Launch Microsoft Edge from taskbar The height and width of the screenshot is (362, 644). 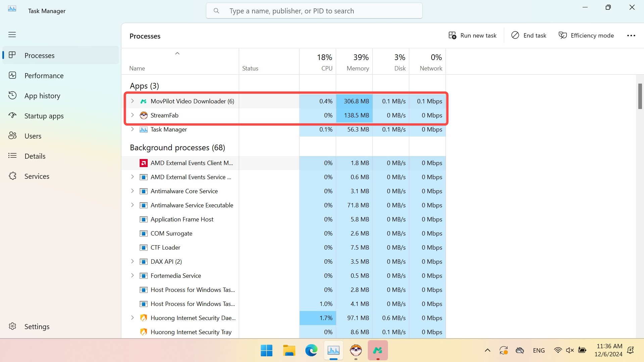pyautogui.click(x=311, y=351)
